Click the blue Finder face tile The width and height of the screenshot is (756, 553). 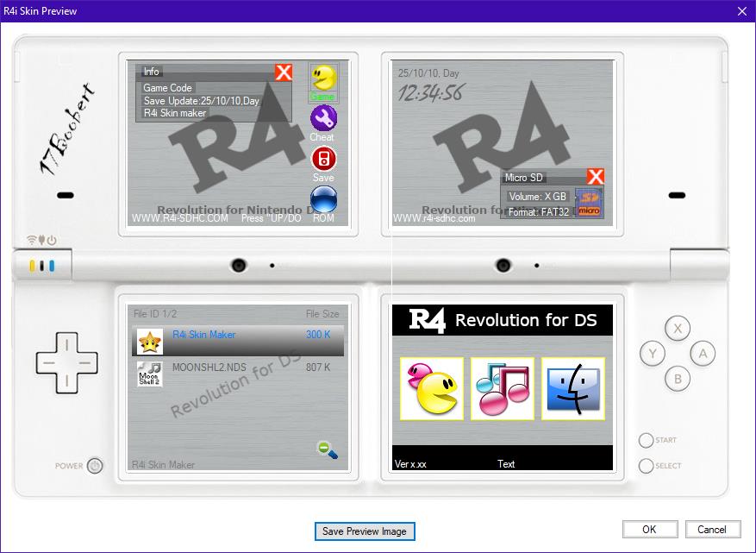(573, 389)
